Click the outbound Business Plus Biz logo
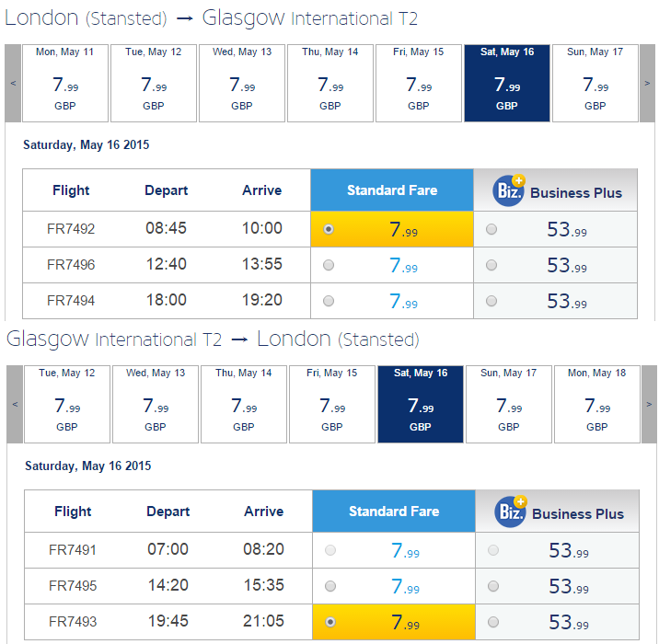659x644 pixels. tap(509, 190)
